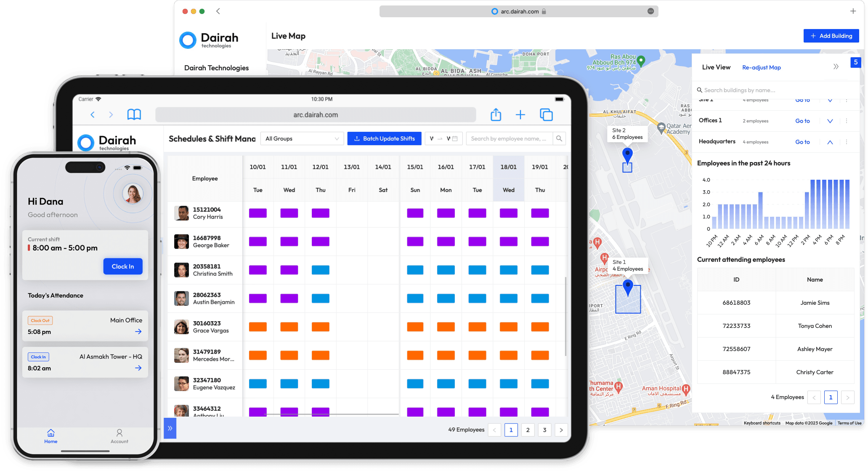Click the 5 notification badge on map panel
The width and height of the screenshot is (868, 471).
point(855,62)
